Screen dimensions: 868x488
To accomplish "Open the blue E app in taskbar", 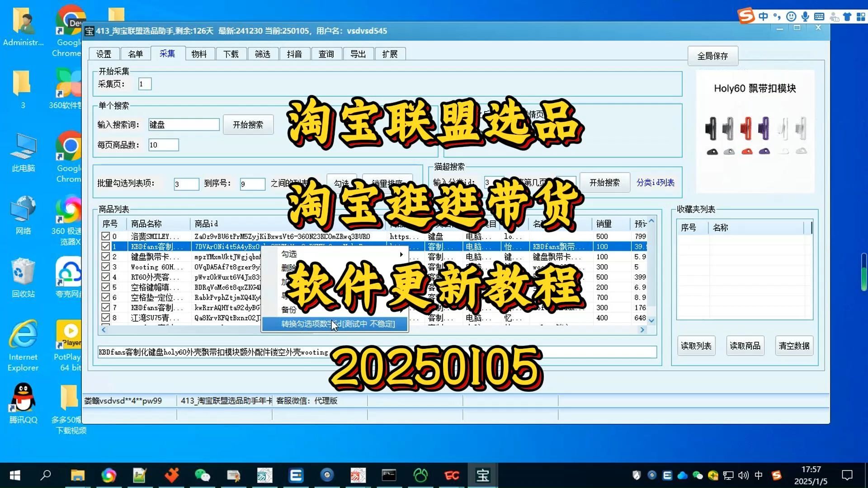I will 296,475.
